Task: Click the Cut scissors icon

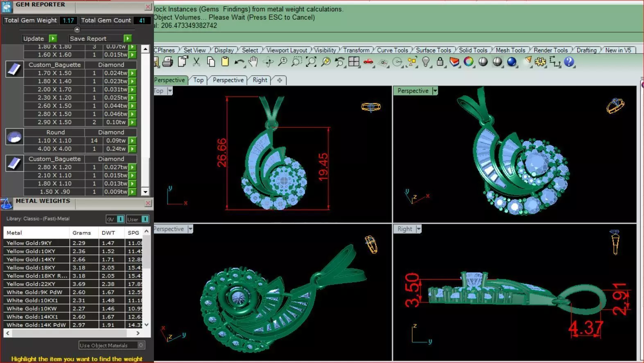Action: (x=197, y=62)
